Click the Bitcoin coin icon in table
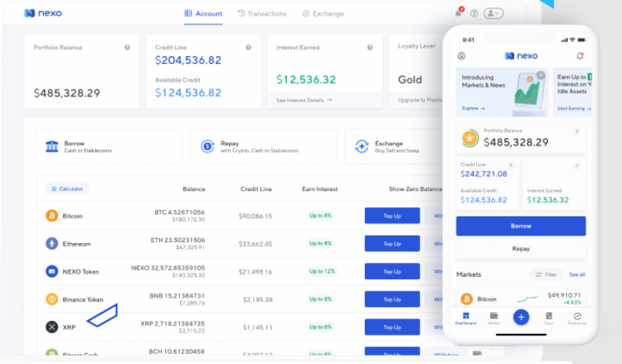622x364 pixels. point(52,216)
